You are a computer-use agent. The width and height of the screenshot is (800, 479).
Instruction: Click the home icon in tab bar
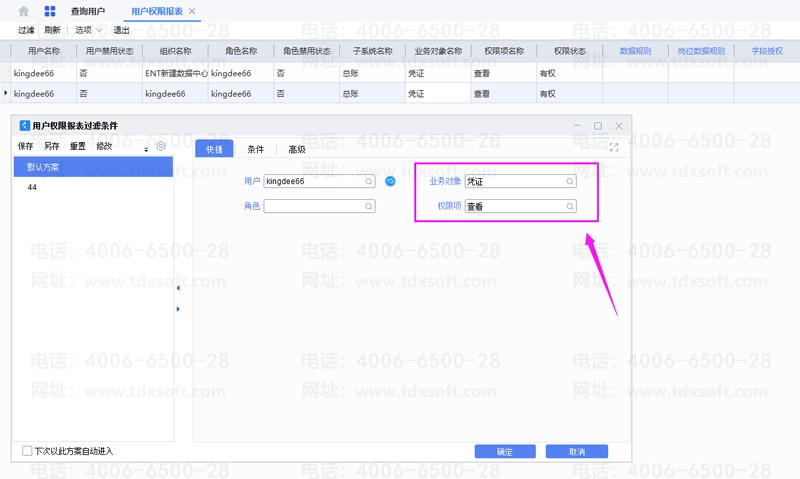[x=23, y=11]
